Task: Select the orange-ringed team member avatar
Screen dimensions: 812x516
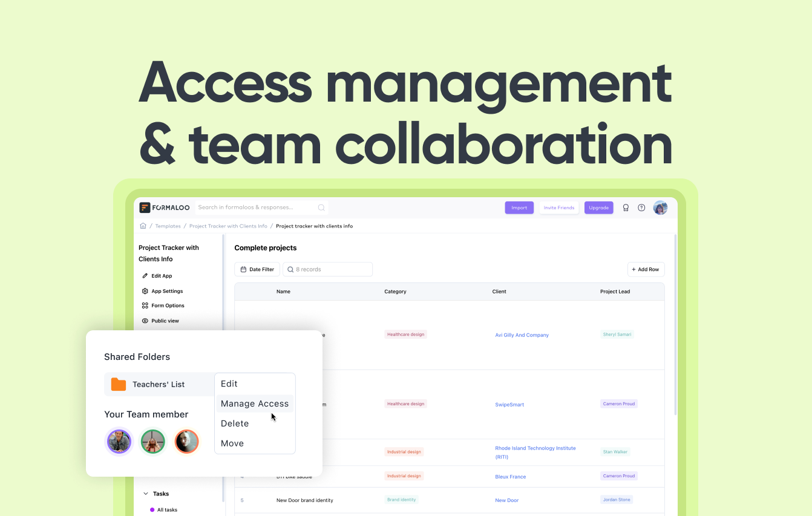Action: tap(187, 442)
